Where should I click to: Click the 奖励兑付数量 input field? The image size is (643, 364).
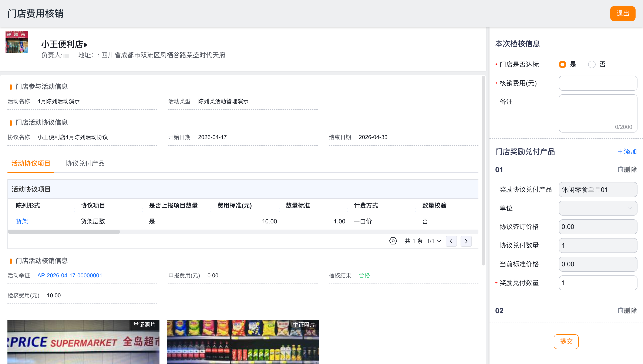[598, 283]
